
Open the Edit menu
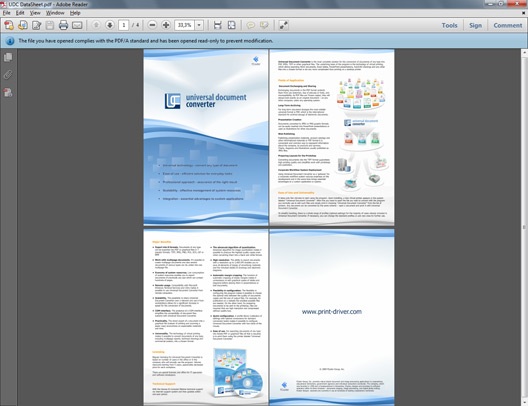(x=20, y=13)
